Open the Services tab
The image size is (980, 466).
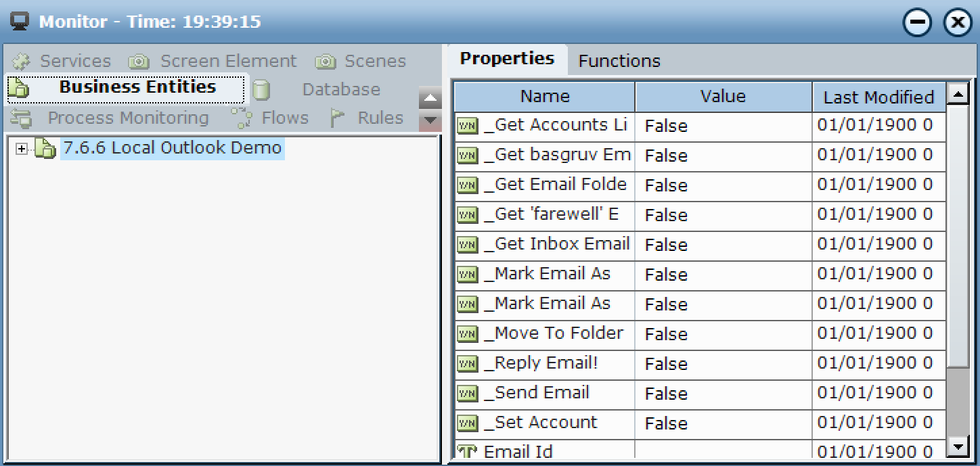click(74, 62)
